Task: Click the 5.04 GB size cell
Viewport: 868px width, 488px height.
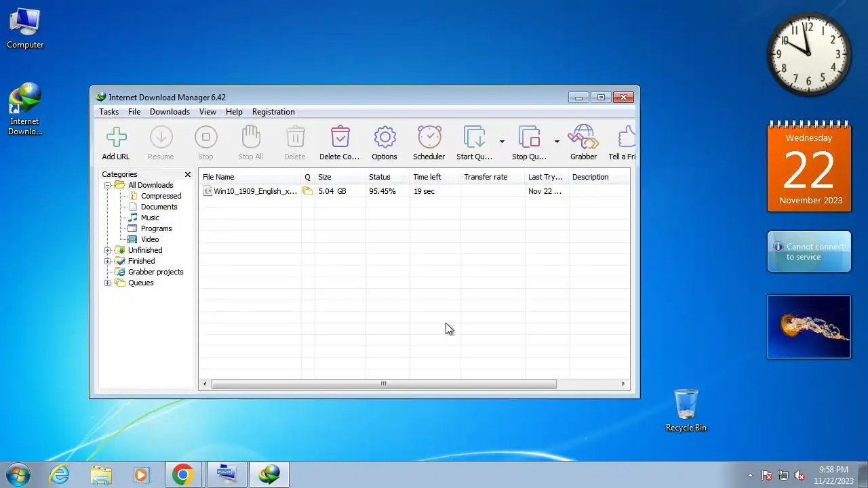Action: [332, 191]
